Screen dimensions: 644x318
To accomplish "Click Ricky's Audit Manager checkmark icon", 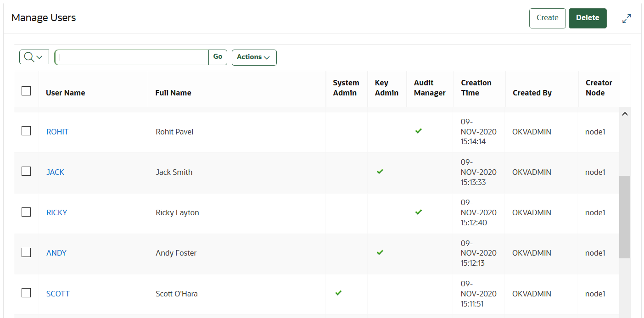I will (x=418, y=212).
